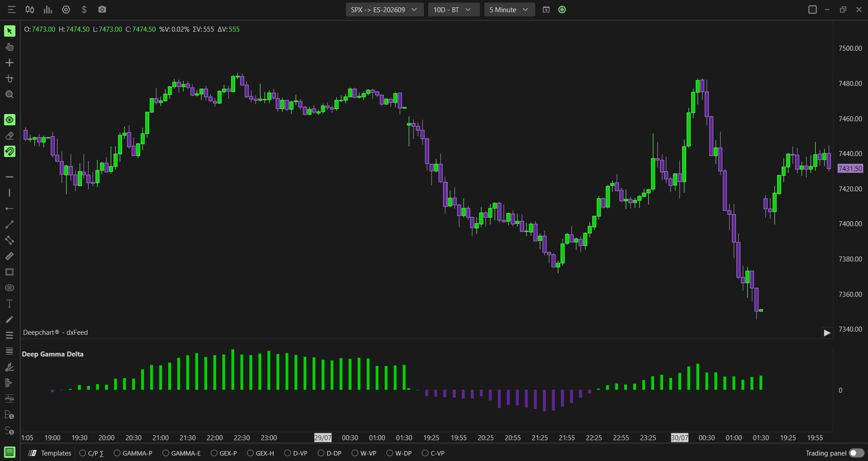Image resolution: width=868 pixels, height=461 pixels.
Task: Select the polyline path drawing tool
Action: coord(9,240)
